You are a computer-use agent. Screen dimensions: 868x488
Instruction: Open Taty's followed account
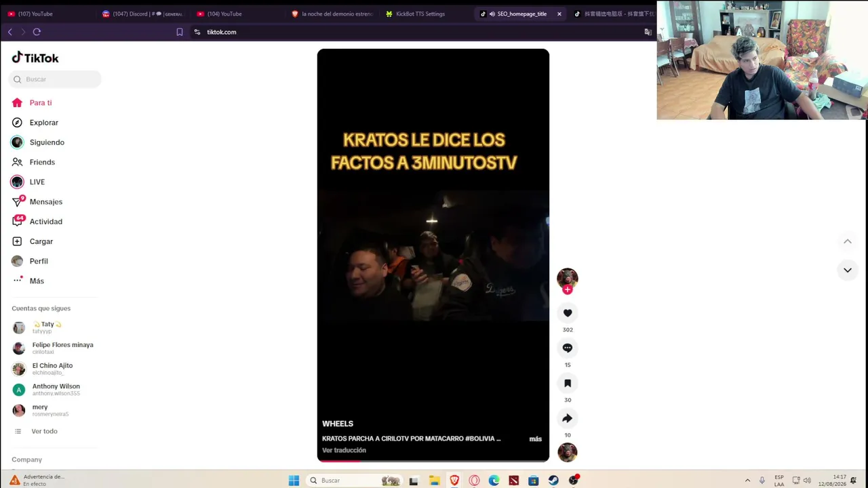pos(47,327)
